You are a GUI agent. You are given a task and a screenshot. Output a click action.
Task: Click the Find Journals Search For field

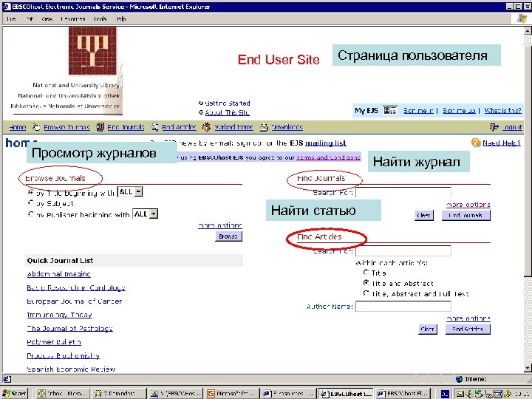(403, 192)
